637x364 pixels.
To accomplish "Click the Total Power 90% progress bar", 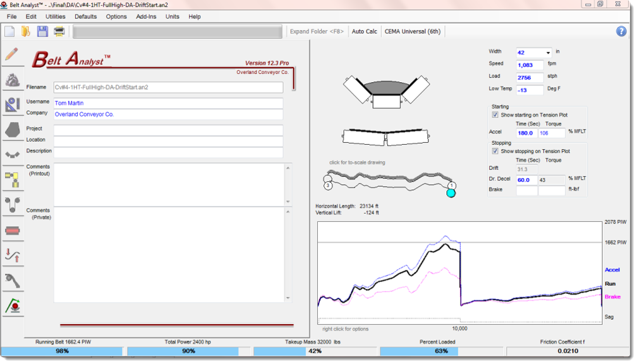I will [188, 351].
